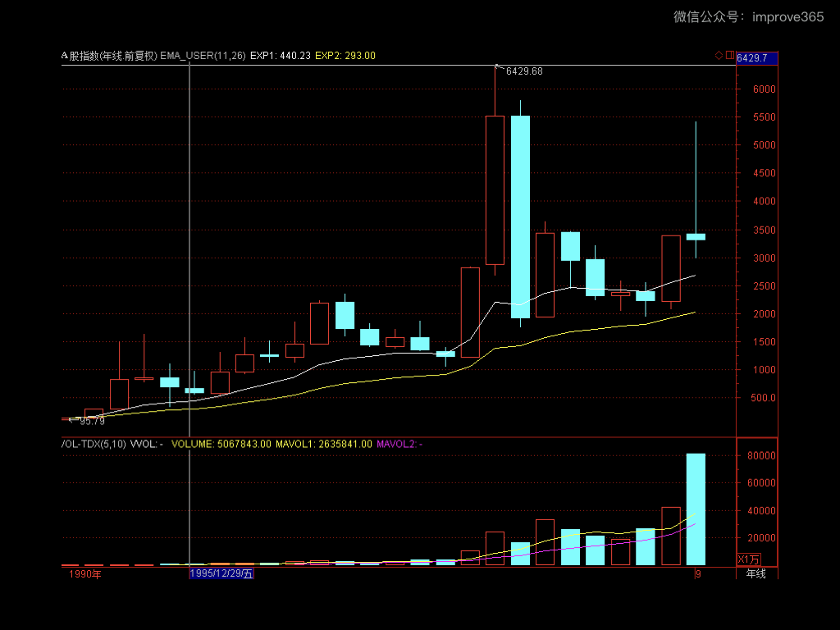
Task: Click the MAVOL1 value label
Action: [323, 444]
